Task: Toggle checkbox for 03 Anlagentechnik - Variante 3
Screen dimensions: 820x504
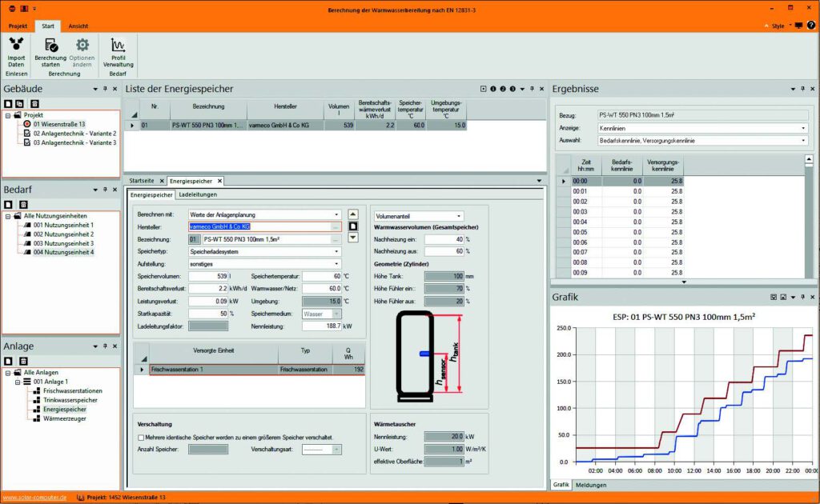Action: coord(27,142)
